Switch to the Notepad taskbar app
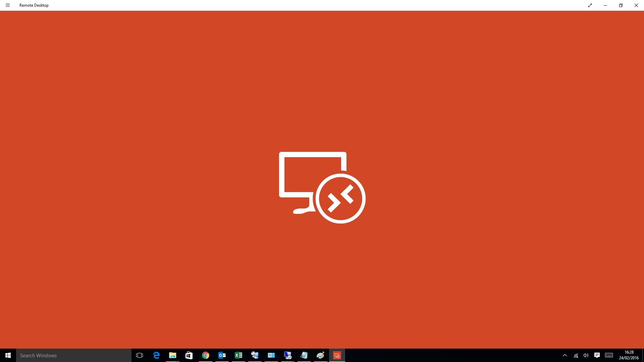Screen dimensions: 644x362 point(304,355)
